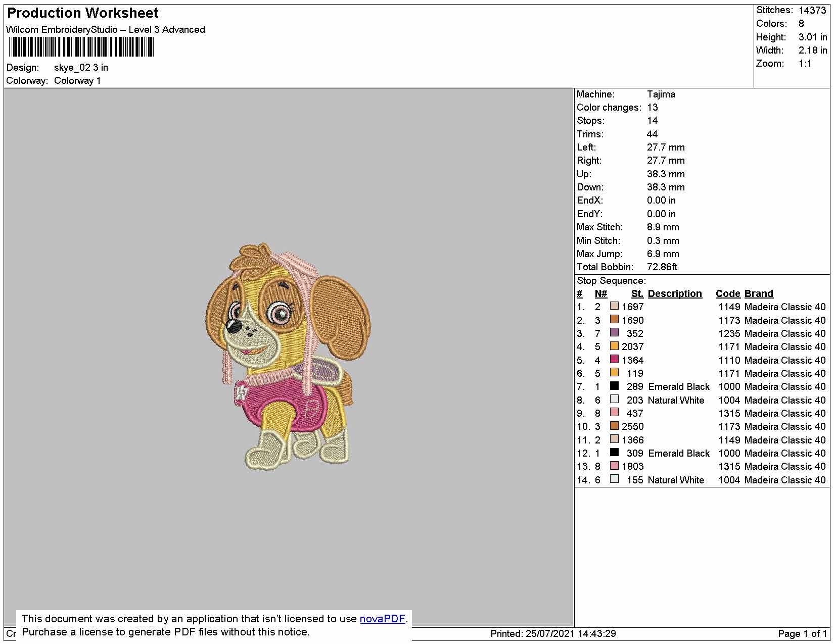Click stitch count '2037' in stop 4

tap(633, 347)
